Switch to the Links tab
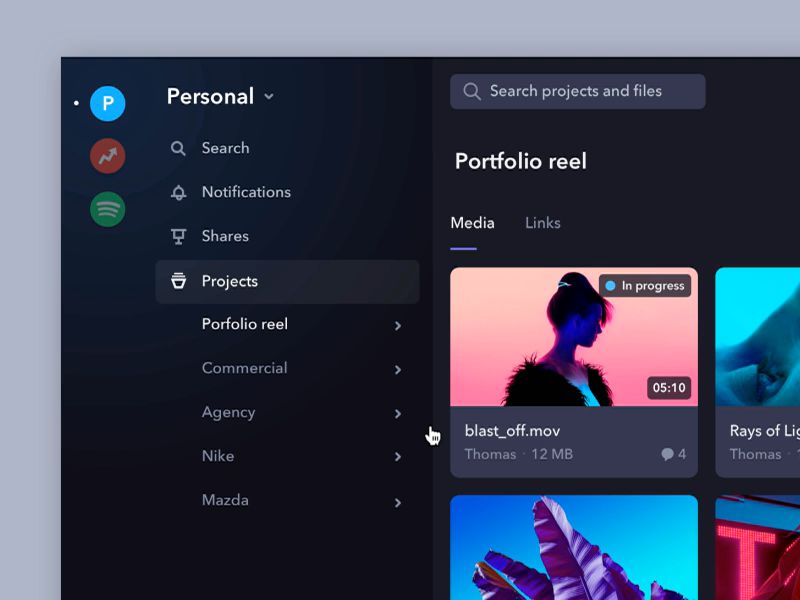Screen dimensions: 800x600 543,223
